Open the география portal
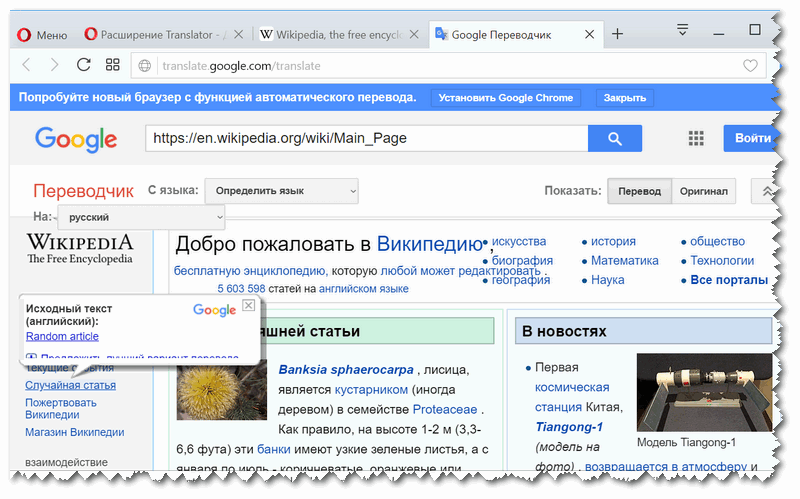The height and width of the screenshot is (499, 800). [x=521, y=280]
